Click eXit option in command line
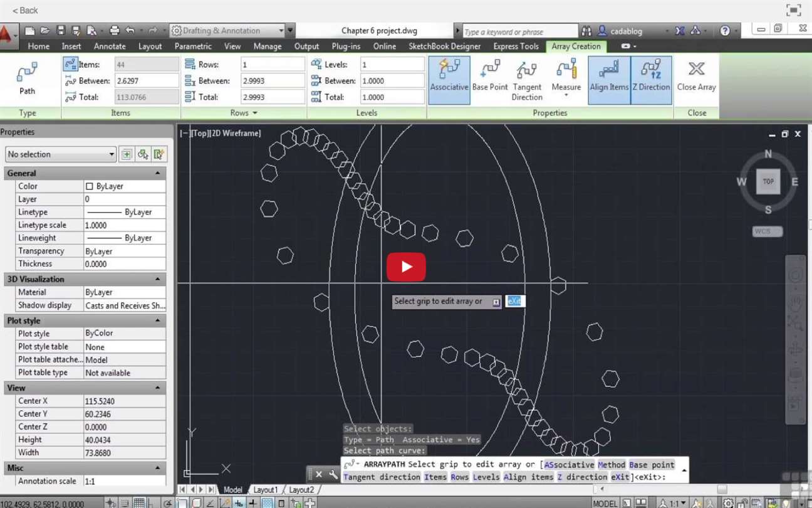Screen dimensions: 812x508 621,477
